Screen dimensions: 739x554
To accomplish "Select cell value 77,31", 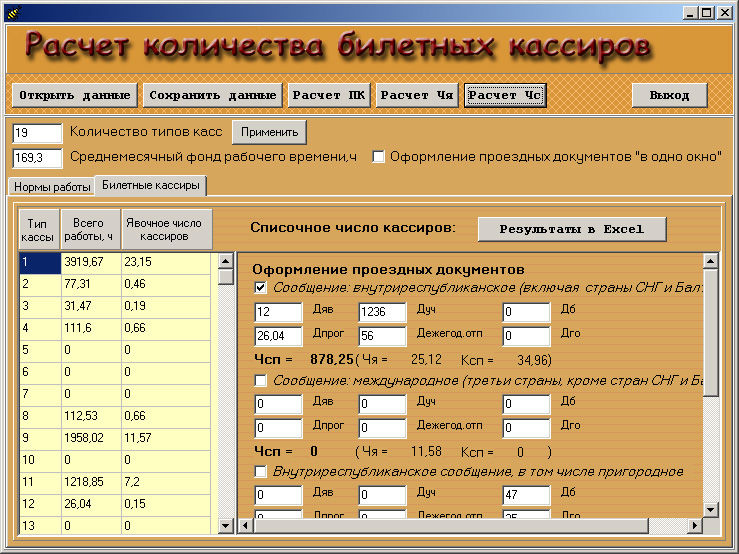I will pos(91,285).
